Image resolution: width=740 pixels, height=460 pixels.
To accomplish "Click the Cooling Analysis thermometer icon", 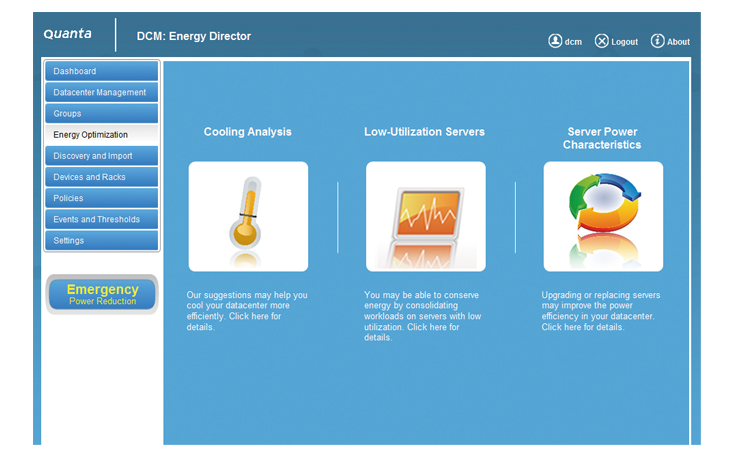I will (248, 217).
